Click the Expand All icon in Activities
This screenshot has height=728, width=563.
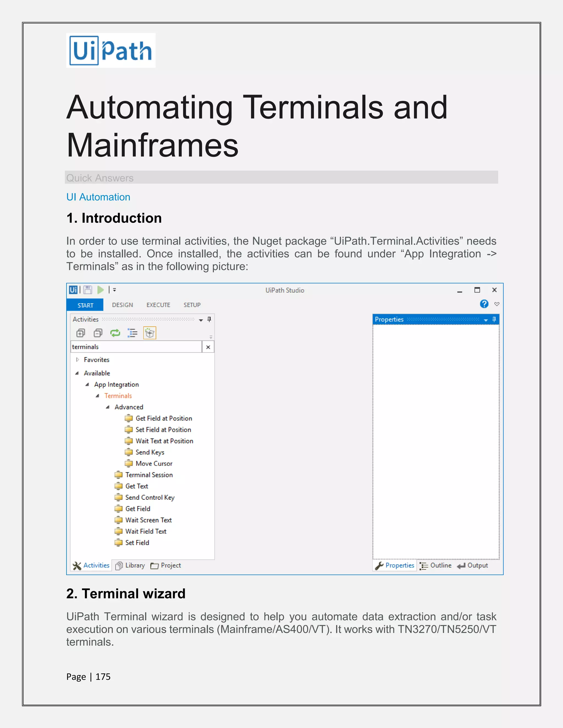tap(81, 333)
